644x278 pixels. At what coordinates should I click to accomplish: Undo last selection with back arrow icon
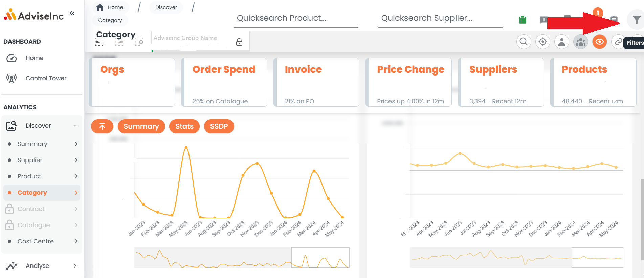(99, 42)
